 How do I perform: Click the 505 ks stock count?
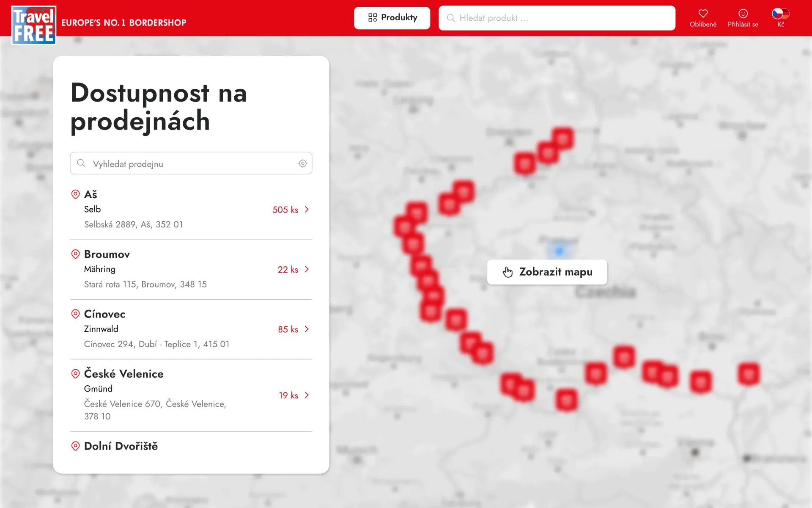285,210
